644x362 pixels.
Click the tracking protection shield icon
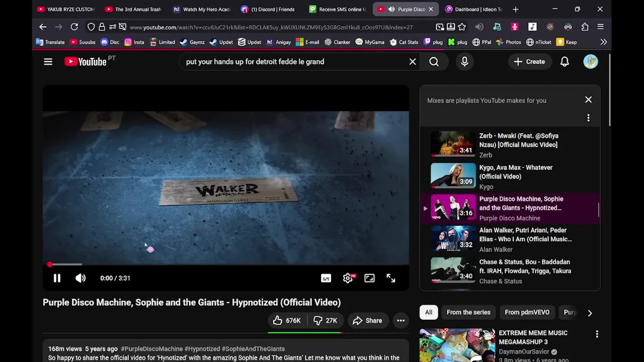(x=91, y=27)
